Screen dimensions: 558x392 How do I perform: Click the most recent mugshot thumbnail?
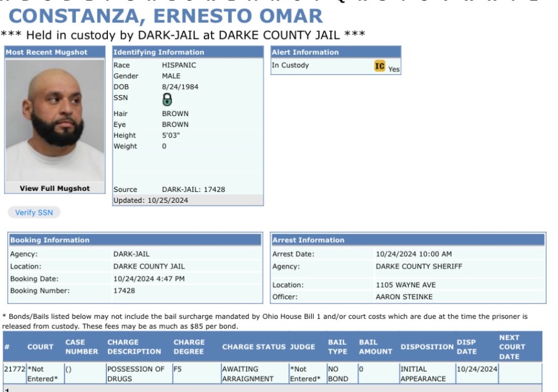click(x=54, y=120)
